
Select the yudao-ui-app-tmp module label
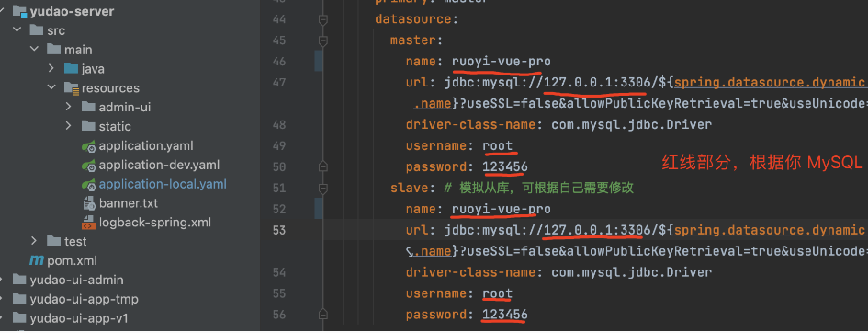tap(85, 299)
